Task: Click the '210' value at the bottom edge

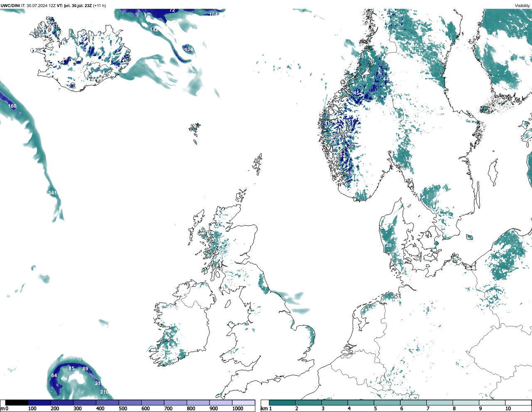Action: coord(104,392)
